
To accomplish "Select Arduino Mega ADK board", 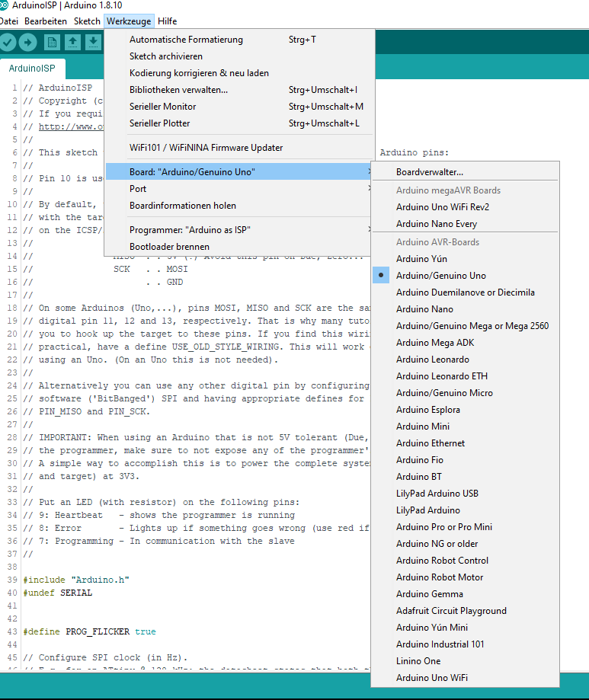I will (466, 343).
